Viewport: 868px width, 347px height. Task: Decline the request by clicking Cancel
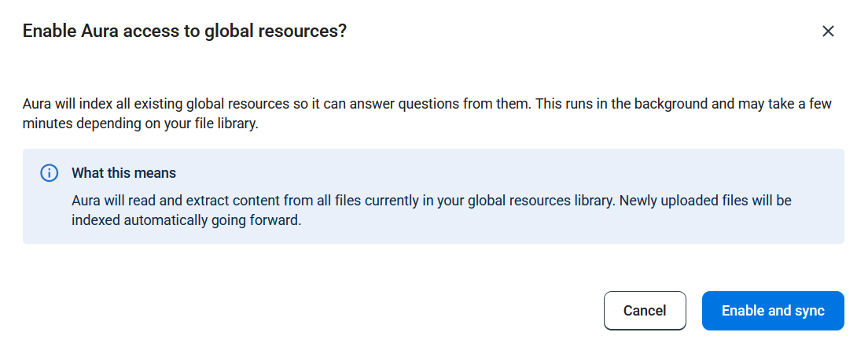645,311
